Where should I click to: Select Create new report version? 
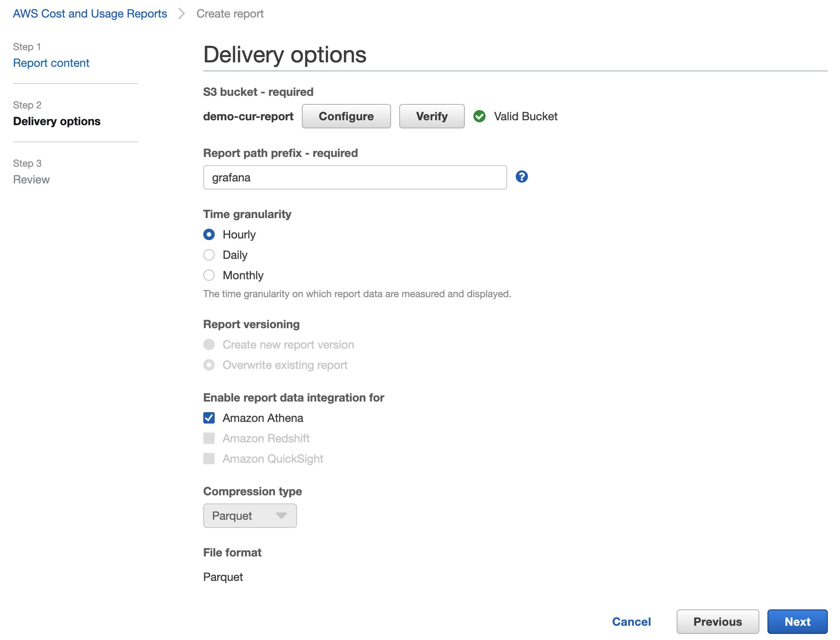point(209,344)
